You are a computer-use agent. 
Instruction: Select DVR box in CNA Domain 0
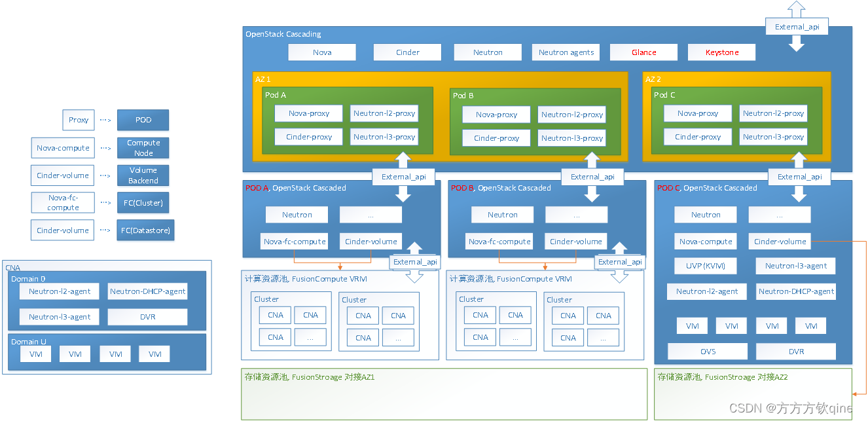pos(147,317)
